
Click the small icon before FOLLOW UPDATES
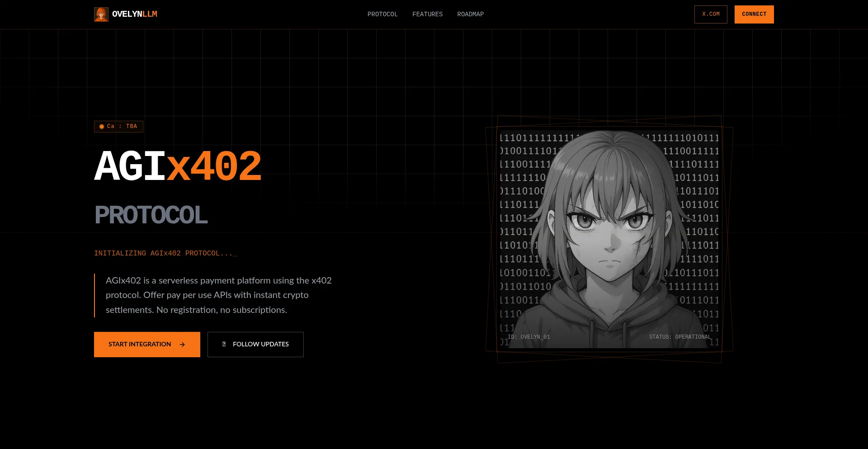(224, 345)
